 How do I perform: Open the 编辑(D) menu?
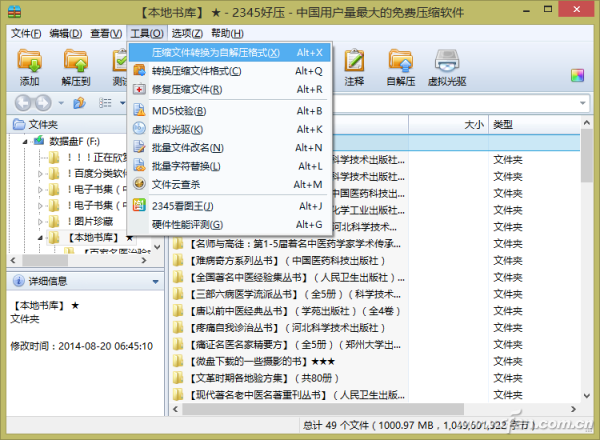pos(66,34)
